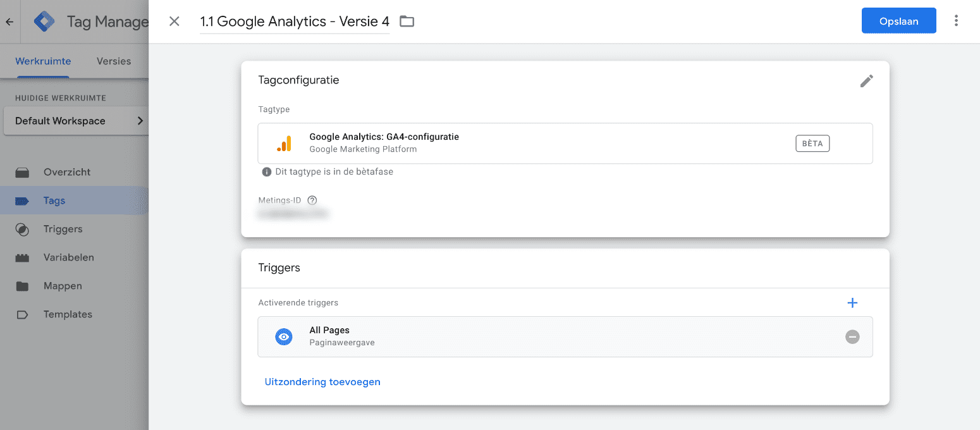Expand the Default Workspace selector
Image resolution: width=980 pixels, height=430 pixels.
[x=76, y=121]
